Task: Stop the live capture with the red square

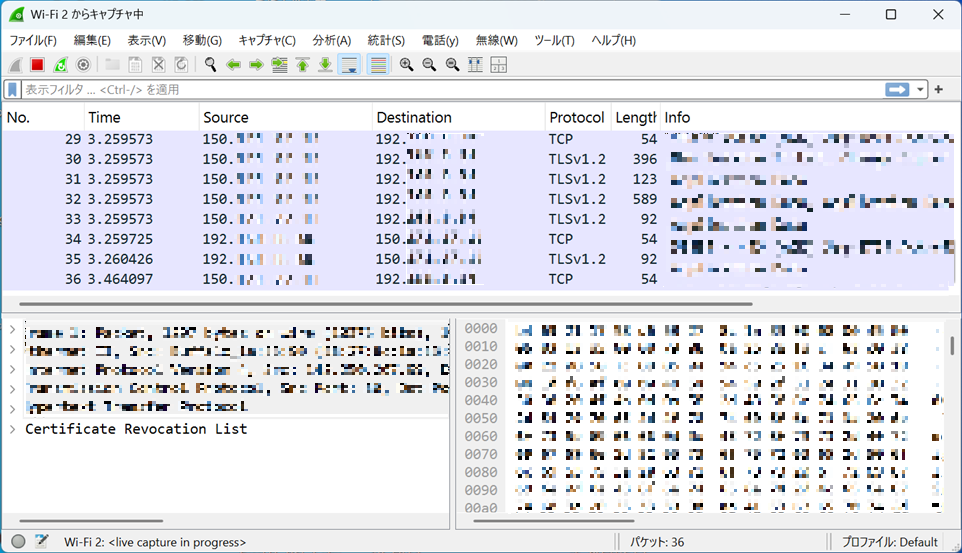Action: coord(37,65)
